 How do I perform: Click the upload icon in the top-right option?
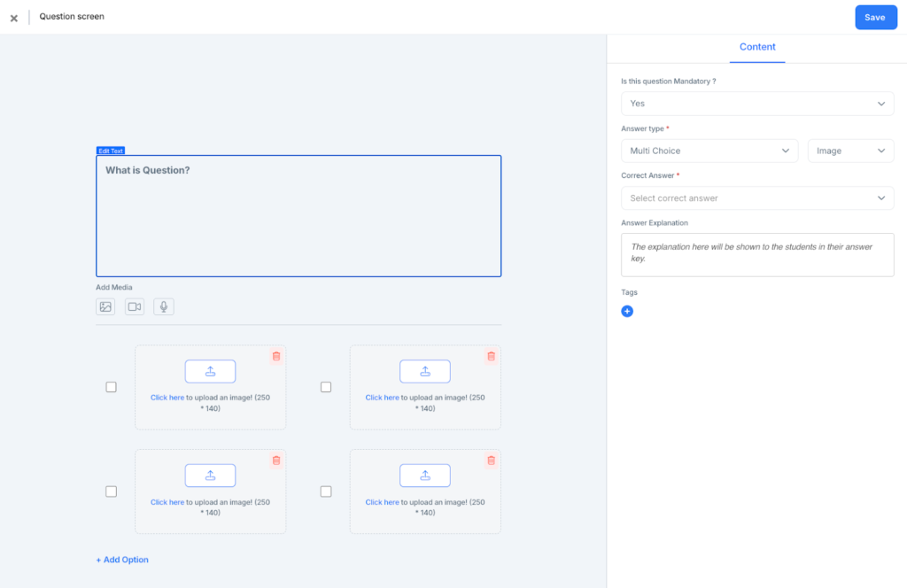[x=425, y=371]
